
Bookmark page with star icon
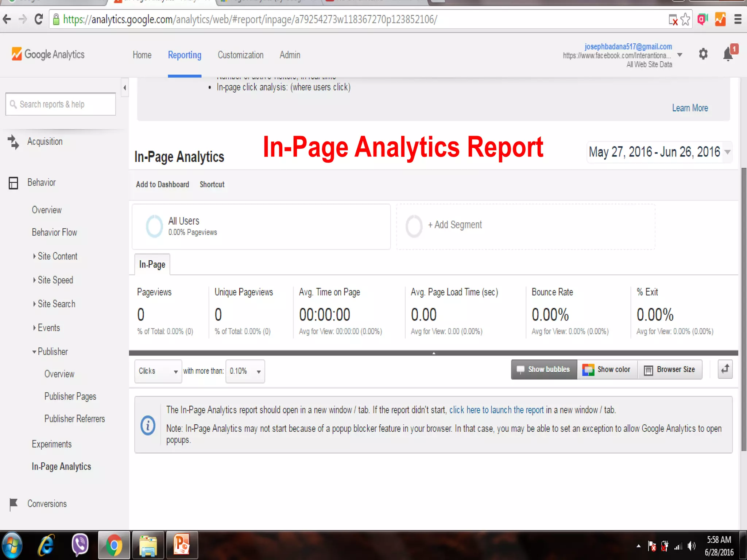(x=685, y=19)
